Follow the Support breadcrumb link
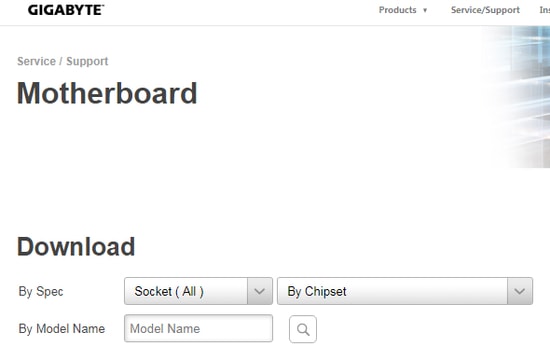Image resolution: width=550 pixels, height=360 pixels. 87,61
